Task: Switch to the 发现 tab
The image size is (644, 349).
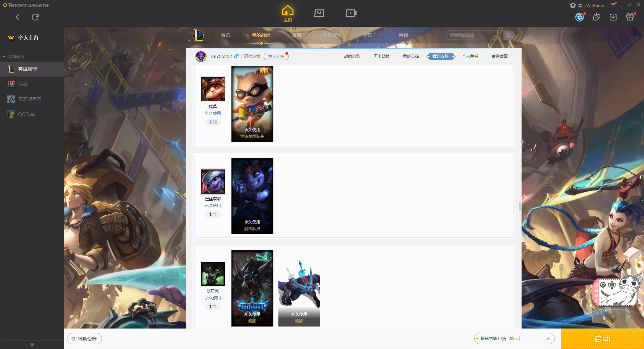Action: click(368, 35)
